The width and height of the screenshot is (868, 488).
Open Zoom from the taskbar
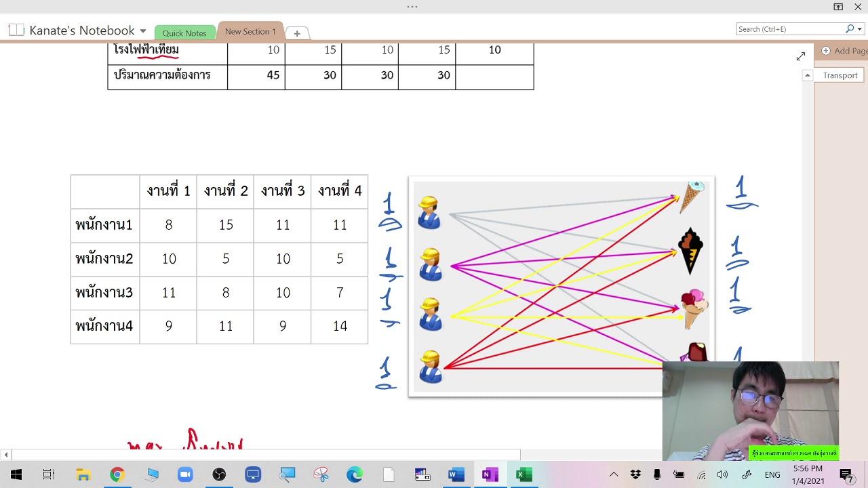tap(185, 474)
